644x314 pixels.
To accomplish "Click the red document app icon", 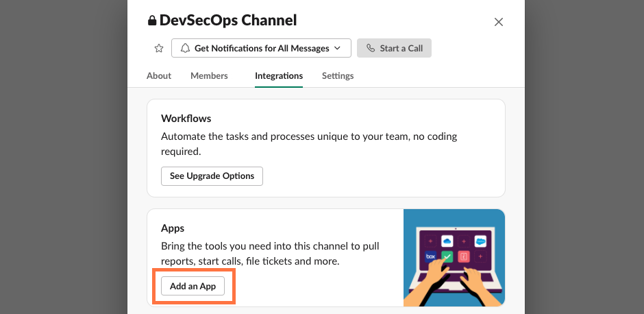I will (464, 256).
